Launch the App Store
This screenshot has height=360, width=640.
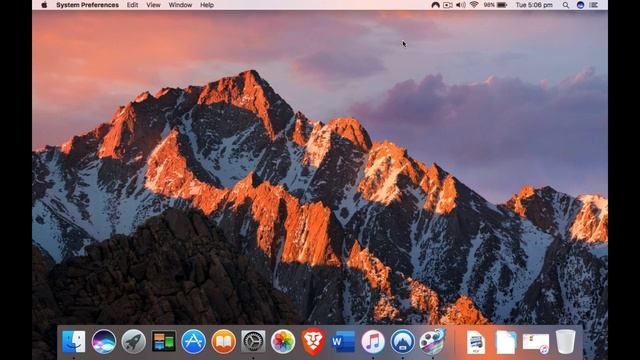(x=193, y=341)
